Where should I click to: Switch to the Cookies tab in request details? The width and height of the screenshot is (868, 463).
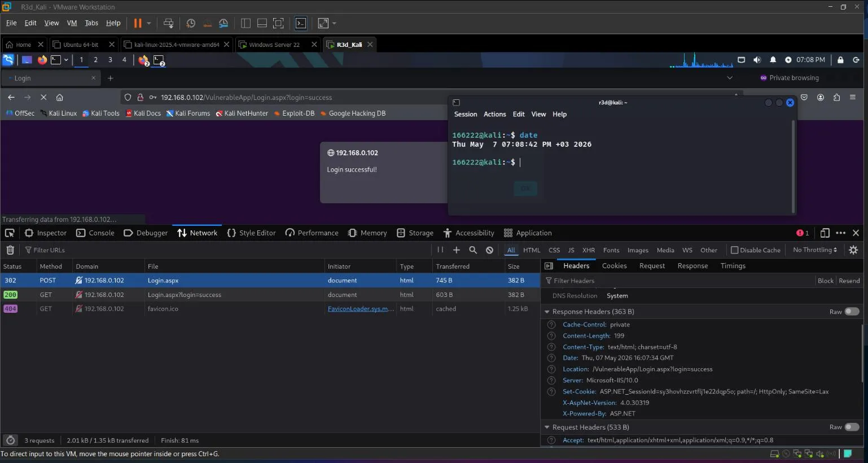tap(614, 265)
